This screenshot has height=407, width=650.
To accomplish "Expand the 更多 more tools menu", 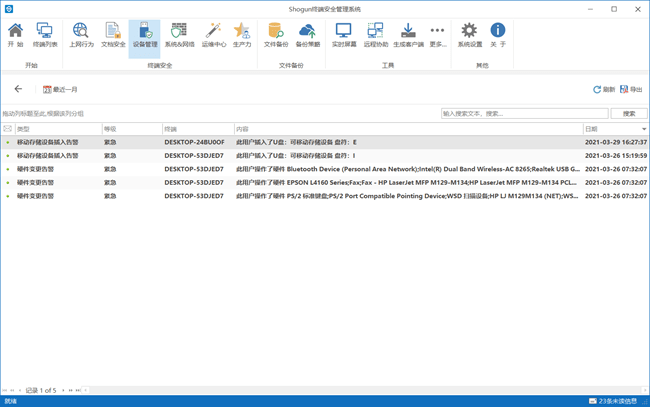I will click(437, 36).
